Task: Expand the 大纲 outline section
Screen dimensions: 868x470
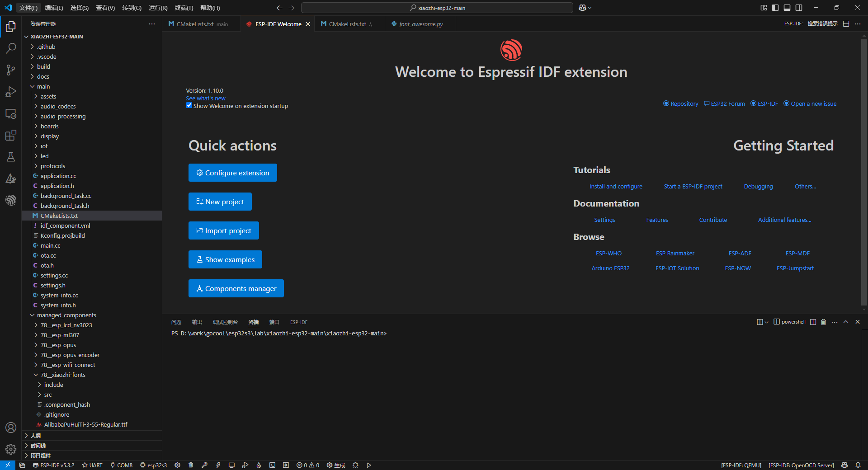Action: pyautogui.click(x=92, y=436)
